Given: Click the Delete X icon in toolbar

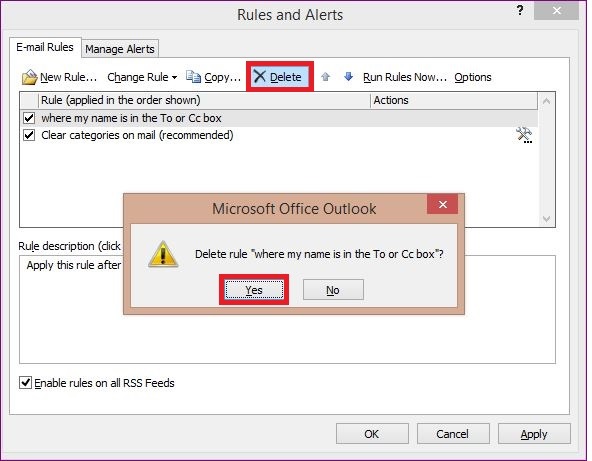Looking at the screenshot, I should [x=260, y=76].
